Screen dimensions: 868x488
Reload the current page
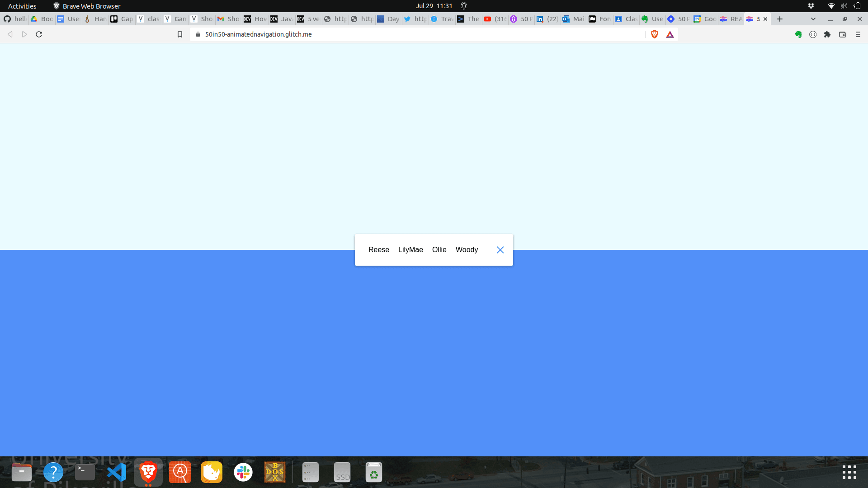tap(39, 34)
